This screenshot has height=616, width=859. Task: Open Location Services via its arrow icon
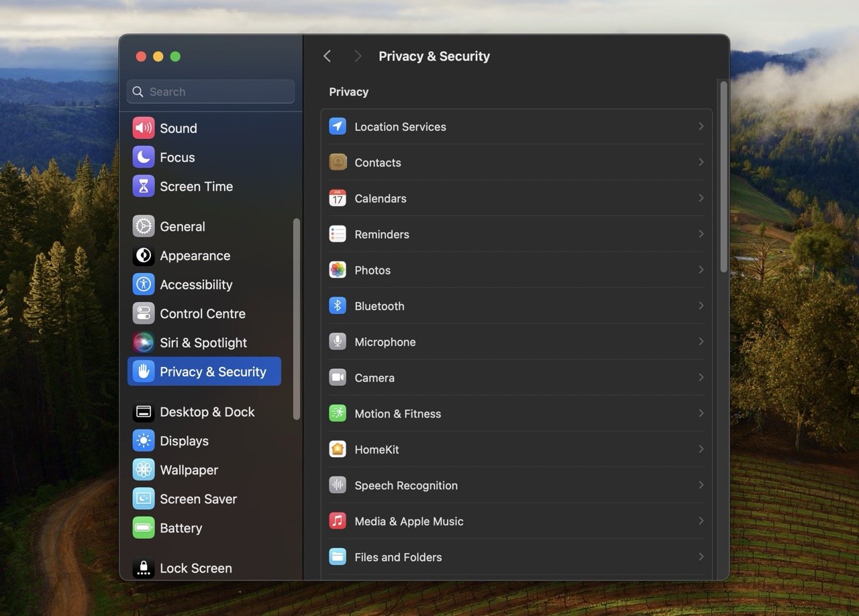701,126
